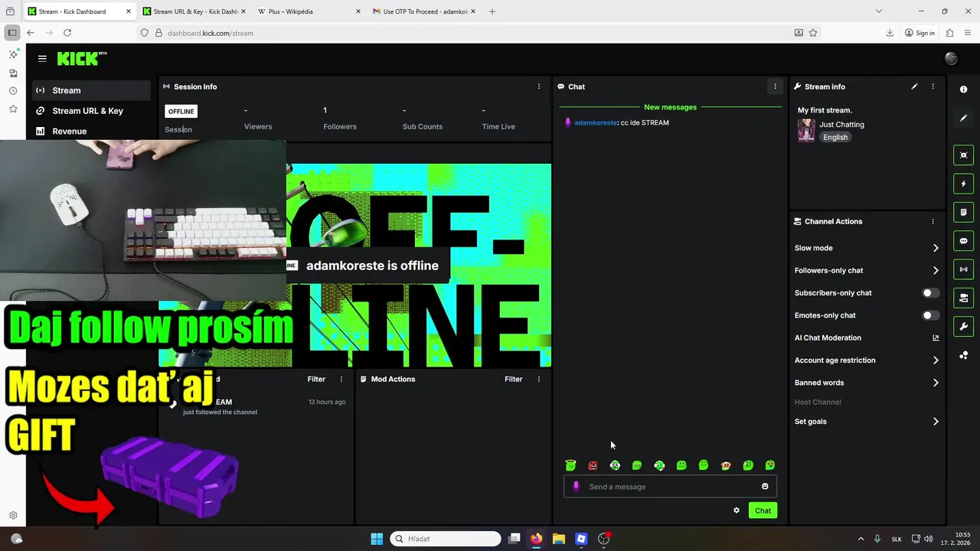Open the hamburger menu beside the Kick logo
The width and height of the screenshot is (980, 551).
click(42, 58)
